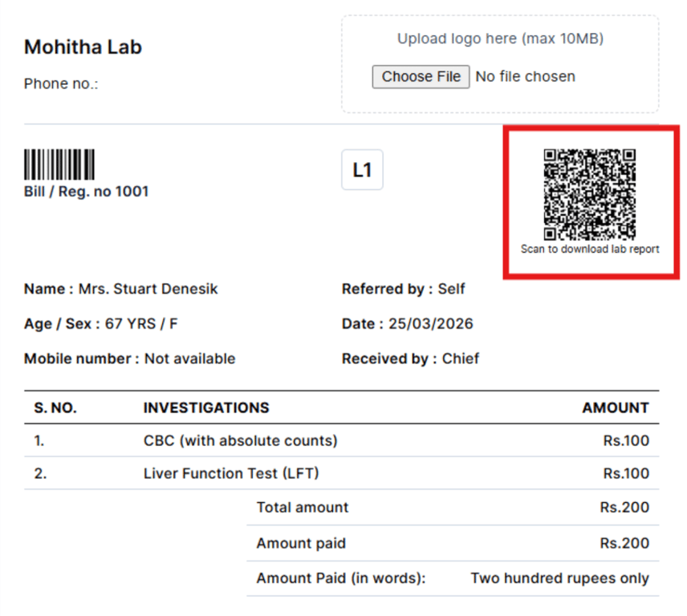Image resolution: width=687 pixels, height=616 pixels.
Task: Click the barcode above Bill / Reg. no 1001
Action: (x=59, y=163)
